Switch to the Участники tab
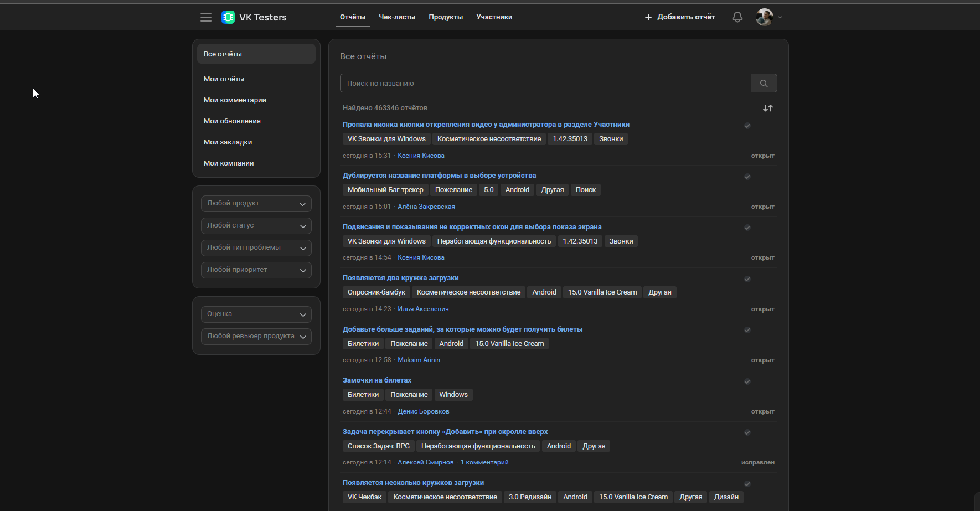980x511 pixels. (494, 17)
